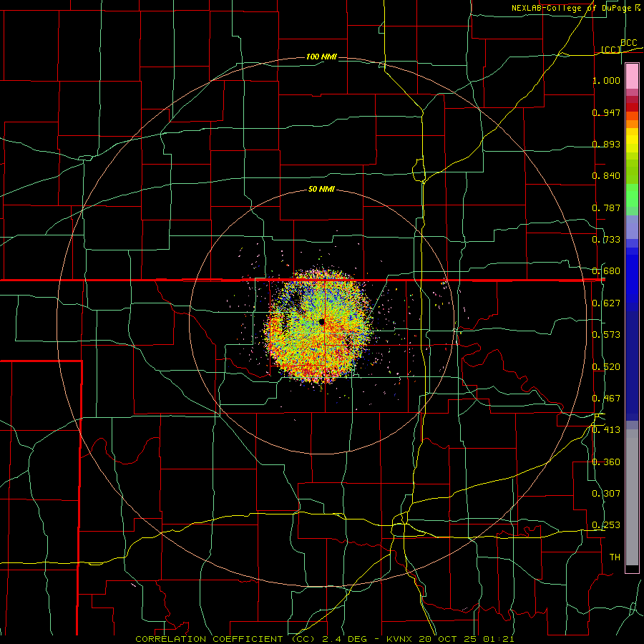Image resolution: width=644 pixels, height=644 pixels.
Task: Click the [CC] label above the color scale
Action: (x=611, y=49)
